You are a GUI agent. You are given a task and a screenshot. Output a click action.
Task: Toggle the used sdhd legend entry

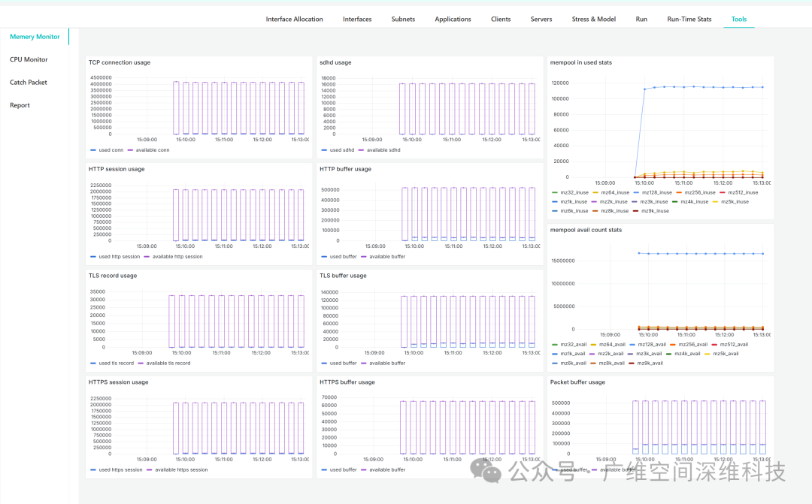[338, 150]
